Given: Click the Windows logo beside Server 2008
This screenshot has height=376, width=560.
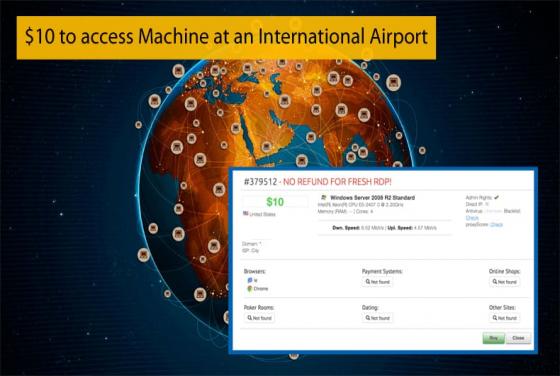Looking at the screenshot, I should click(324, 197).
